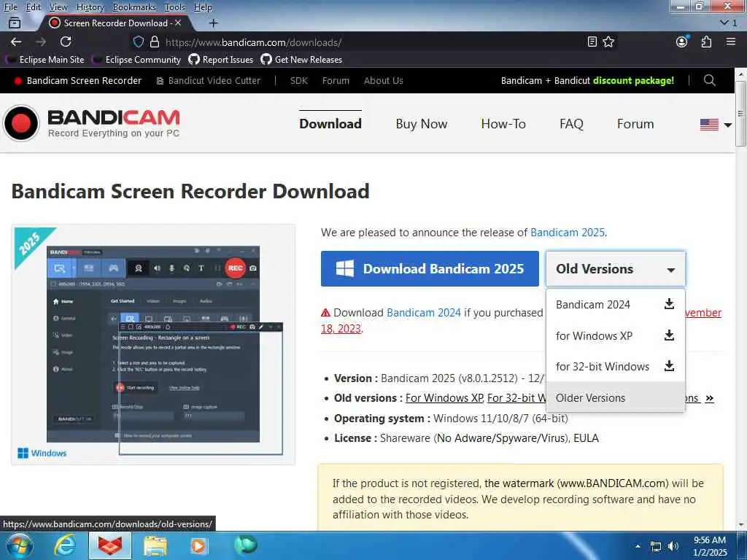Open the extensions puzzle icon
The width and height of the screenshot is (747, 560).
coord(706,42)
